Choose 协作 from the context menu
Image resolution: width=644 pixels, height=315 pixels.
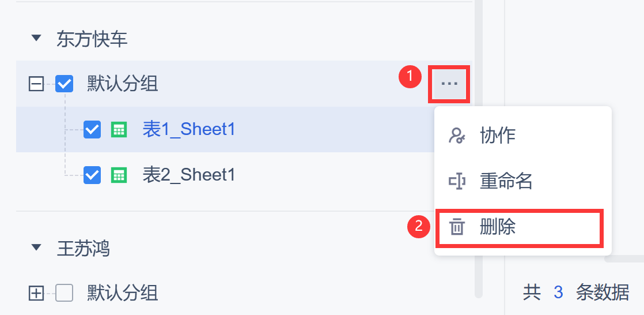tap(498, 136)
